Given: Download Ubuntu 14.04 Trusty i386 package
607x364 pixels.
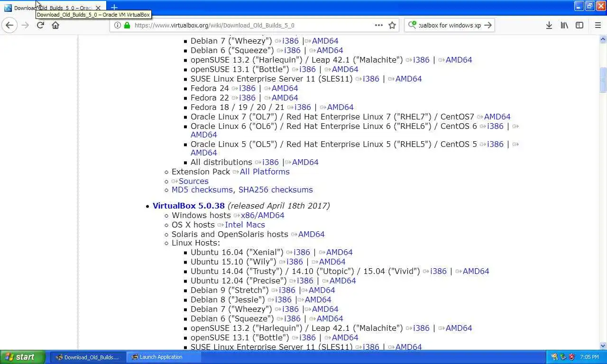Looking at the screenshot, I should click(438, 271).
